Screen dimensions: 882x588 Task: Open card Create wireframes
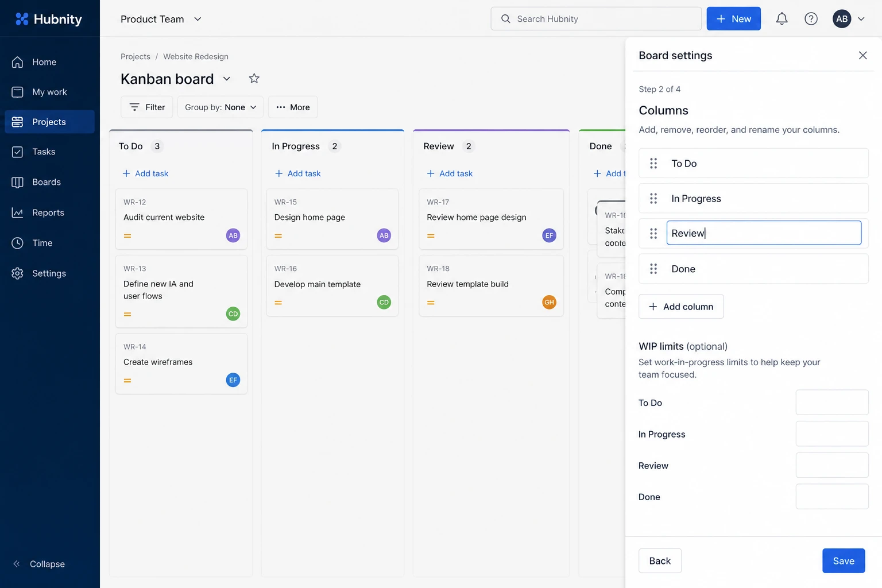pyautogui.click(x=181, y=363)
